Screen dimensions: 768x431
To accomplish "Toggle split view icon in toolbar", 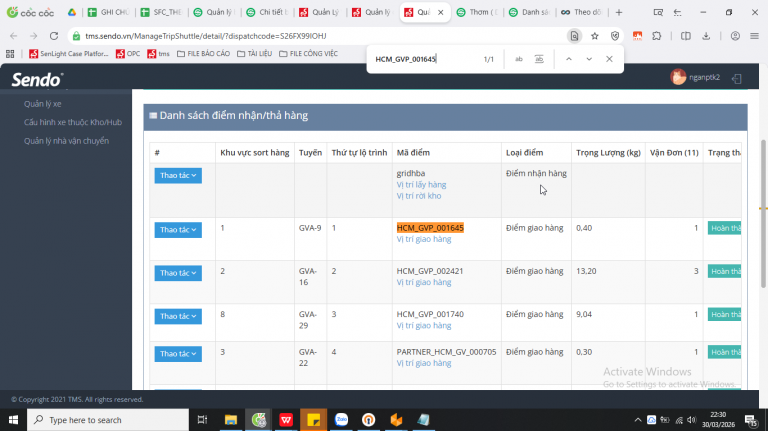I will tap(686, 36).
